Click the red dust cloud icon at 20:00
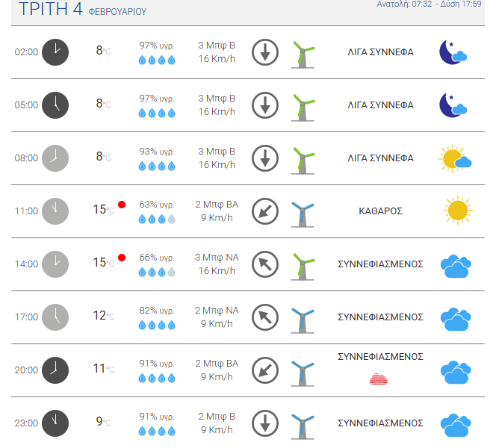Image resolution: width=496 pixels, height=448 pixels. point(379,379)
